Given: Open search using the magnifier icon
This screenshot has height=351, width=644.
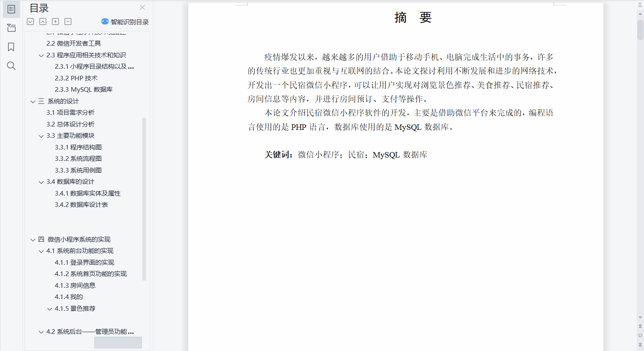Looking at the screenshot, I should [11, 66].
